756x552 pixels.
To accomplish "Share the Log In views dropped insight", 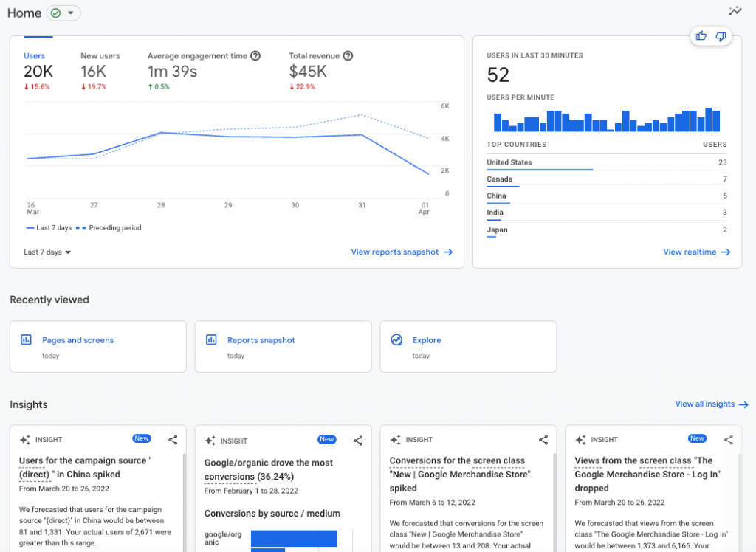I will [x=729, y=440].
